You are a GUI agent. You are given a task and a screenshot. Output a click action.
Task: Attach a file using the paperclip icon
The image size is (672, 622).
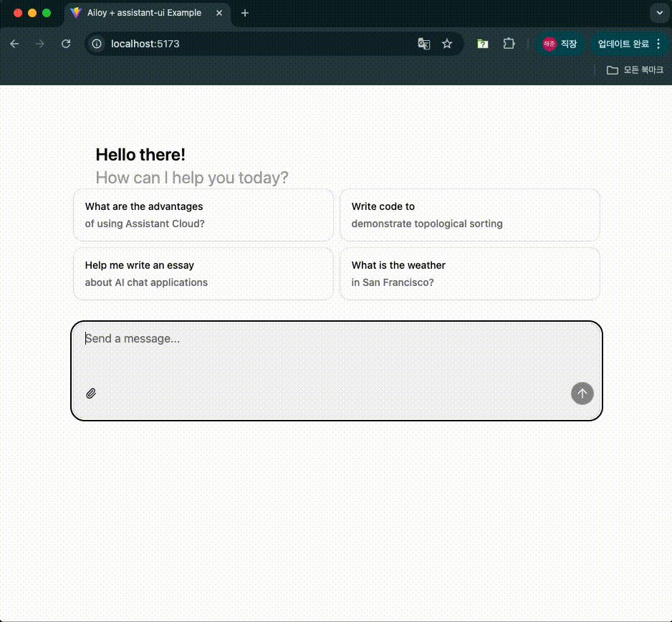[x=91, y=393]
